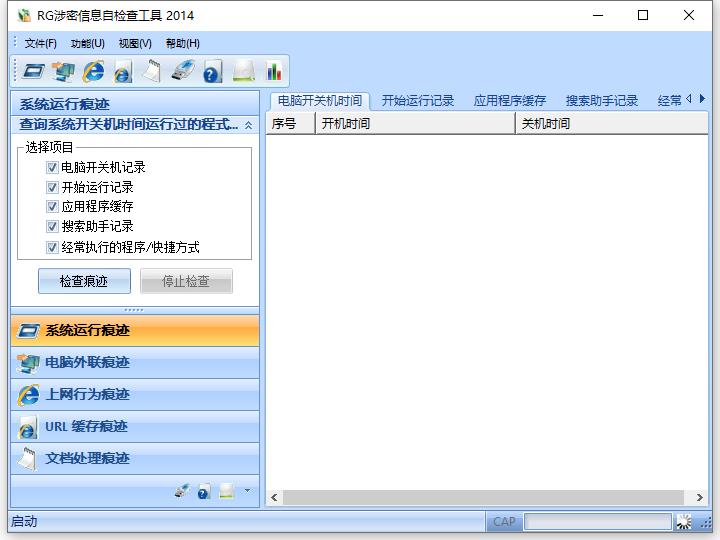
Task: Switch to 电脑开关机时间 tab
Action: pyautogui.click(x=320, y=101)
